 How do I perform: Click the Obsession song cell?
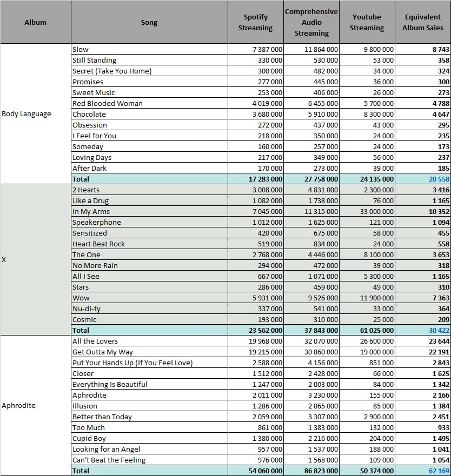149,125
